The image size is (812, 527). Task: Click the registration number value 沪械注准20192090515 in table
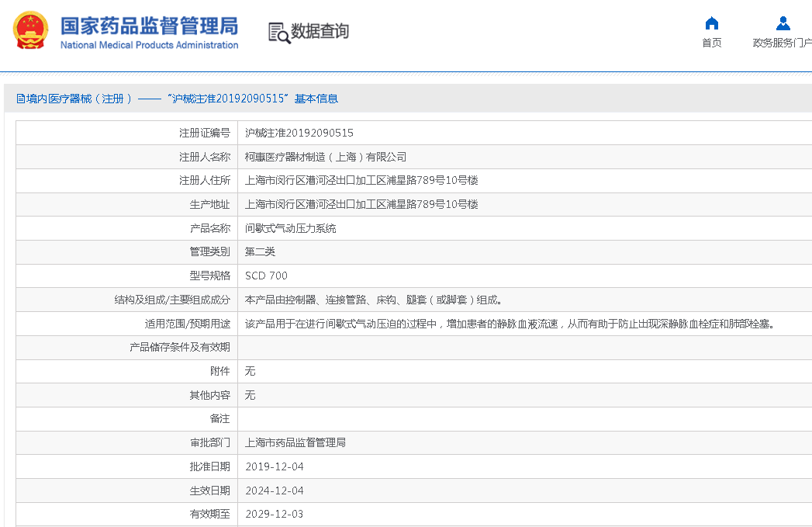tap(299, 133)
